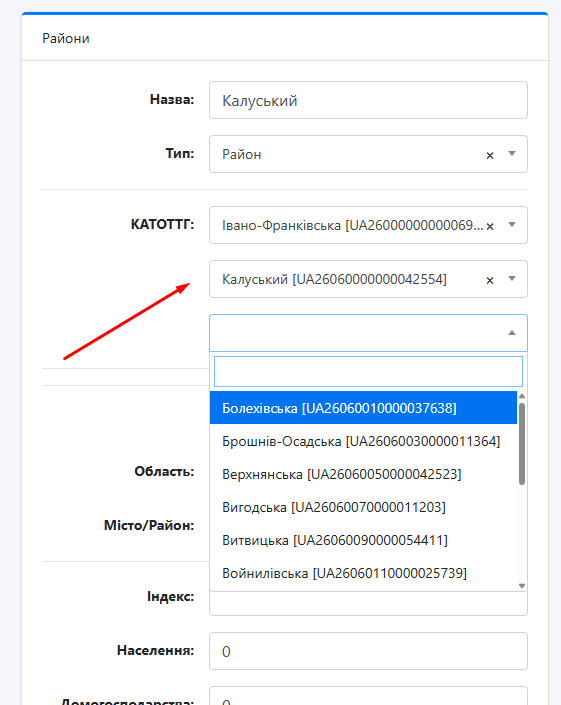Viewport: 561px width, 705px height.
Task: Click the dropdown list scroll-down arrow
Action: [x=522, y=586]
